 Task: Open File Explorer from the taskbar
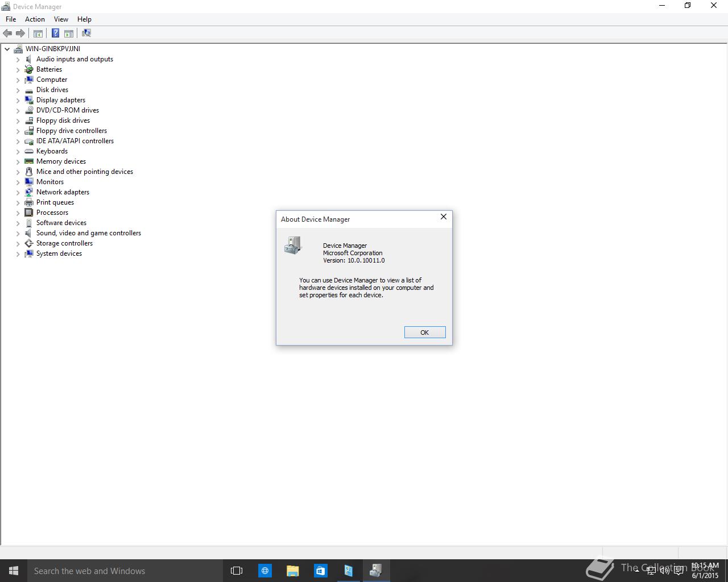point(293,571)
